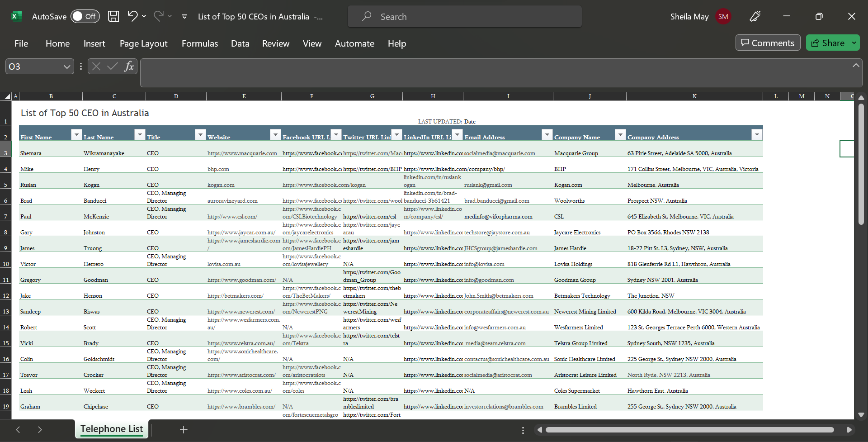Select the Telephone List sheet tab
868x442 pixels.
point(112,429)
